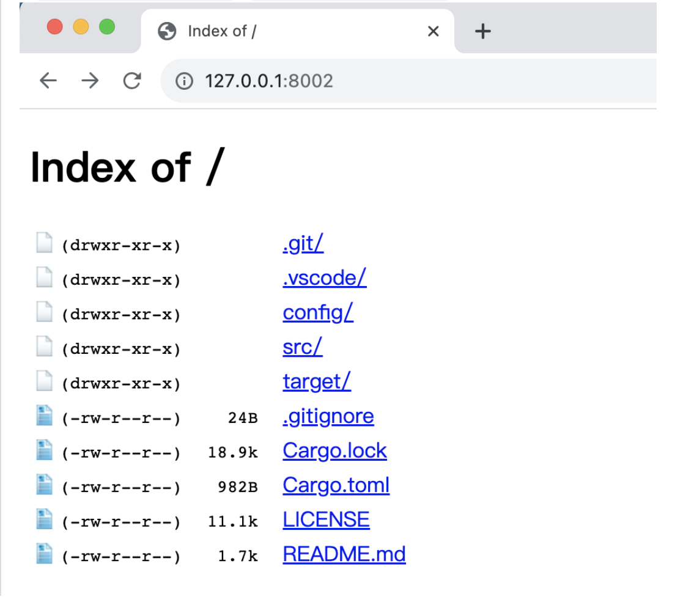686x616 pixels.
Task: Navigate into the src/ folder
Action: [x=302, y=347]
